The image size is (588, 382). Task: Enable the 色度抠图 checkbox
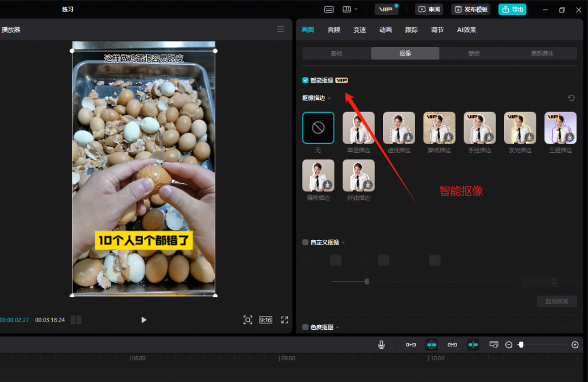click(x=305, y=327)
